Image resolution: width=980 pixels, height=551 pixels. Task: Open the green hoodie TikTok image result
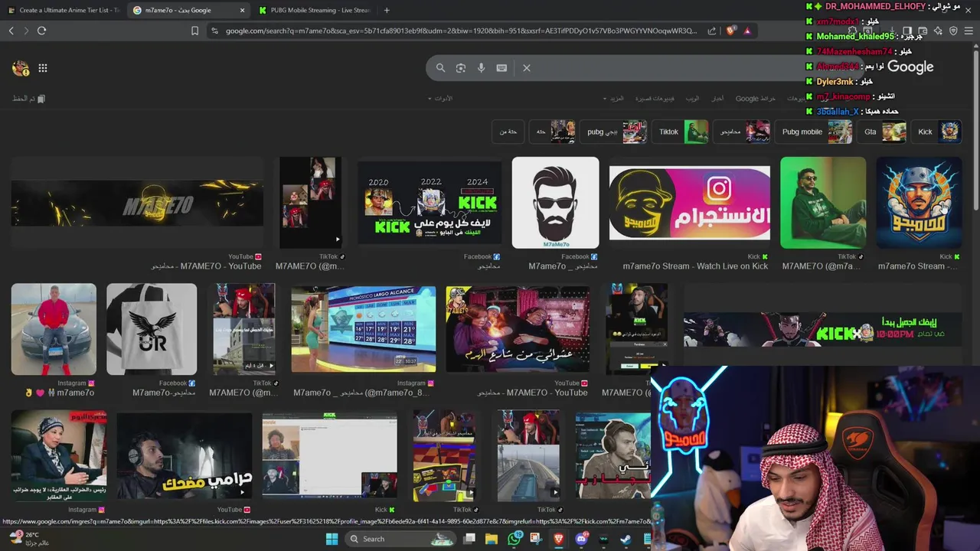tap(823, 203)
